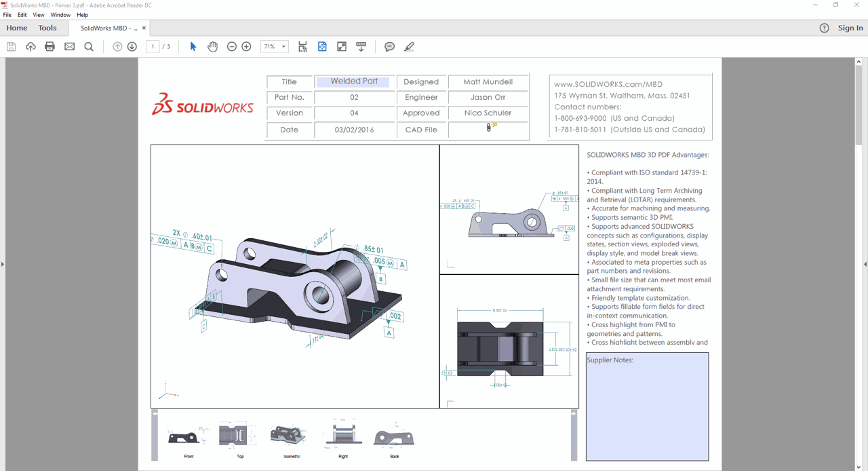
Task: Expand the right tools pane
Action: pos(865,264)
